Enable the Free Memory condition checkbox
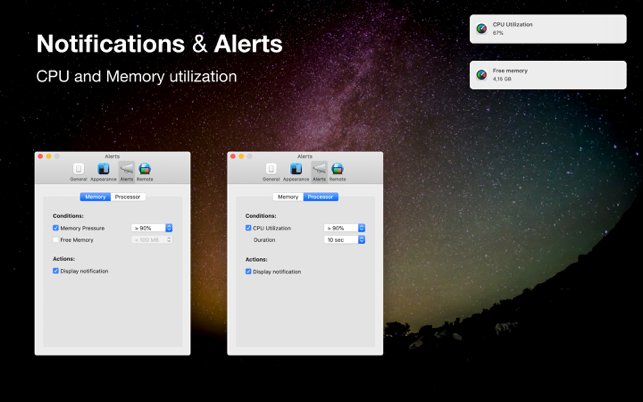The image size is (643, 402). [56, 240]
